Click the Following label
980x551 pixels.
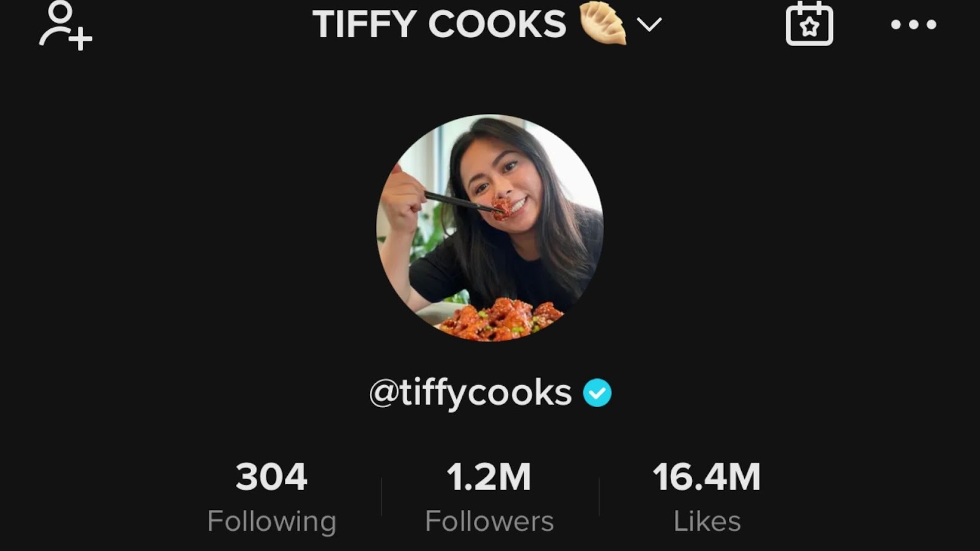272,522
